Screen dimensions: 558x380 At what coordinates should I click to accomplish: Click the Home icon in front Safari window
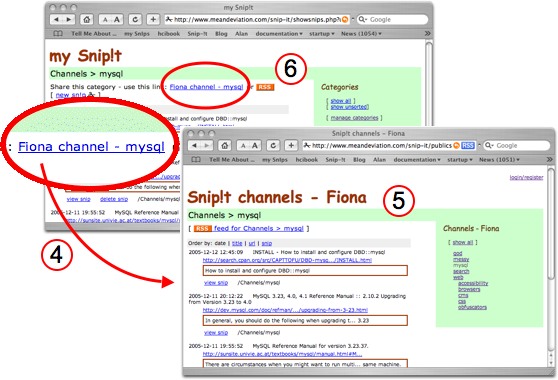click(225, 146)
